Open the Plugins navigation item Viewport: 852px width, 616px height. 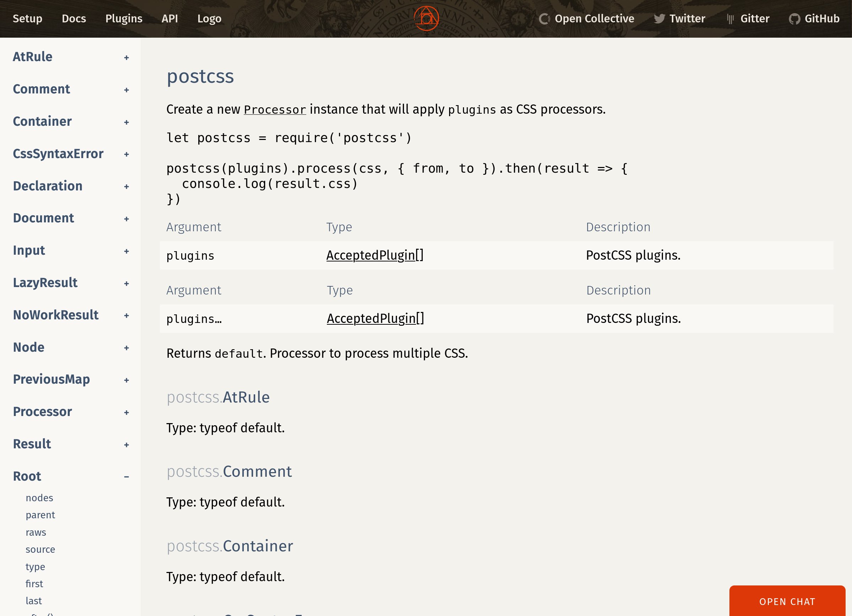(x=124, y=19)
